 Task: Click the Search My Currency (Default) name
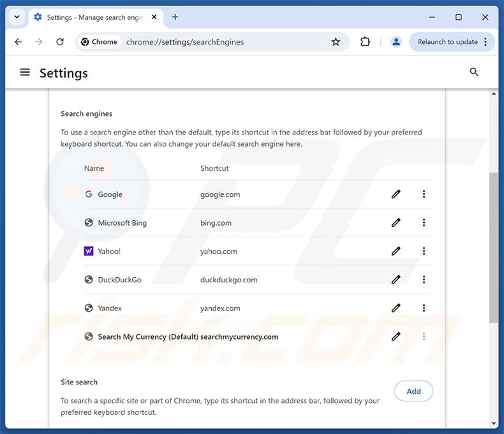coord(148,336)
